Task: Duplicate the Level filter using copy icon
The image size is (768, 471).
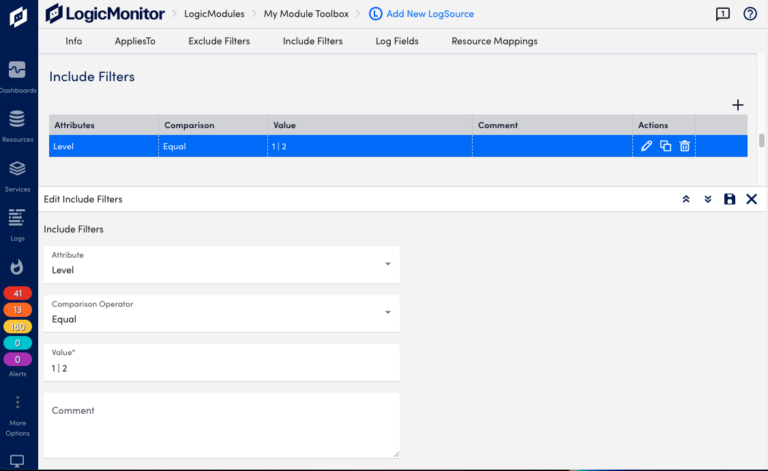Action: [665, 146]
